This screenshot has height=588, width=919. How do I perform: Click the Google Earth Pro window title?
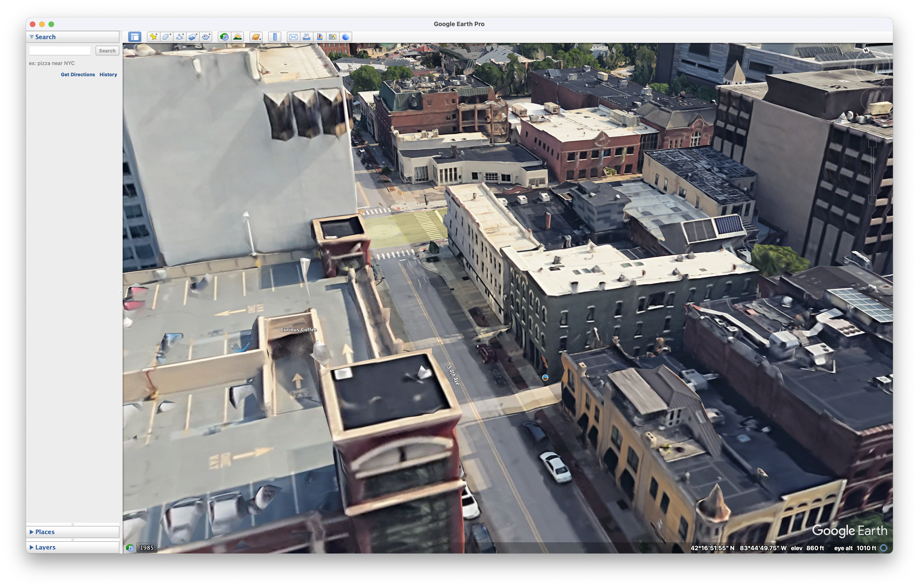459,24
